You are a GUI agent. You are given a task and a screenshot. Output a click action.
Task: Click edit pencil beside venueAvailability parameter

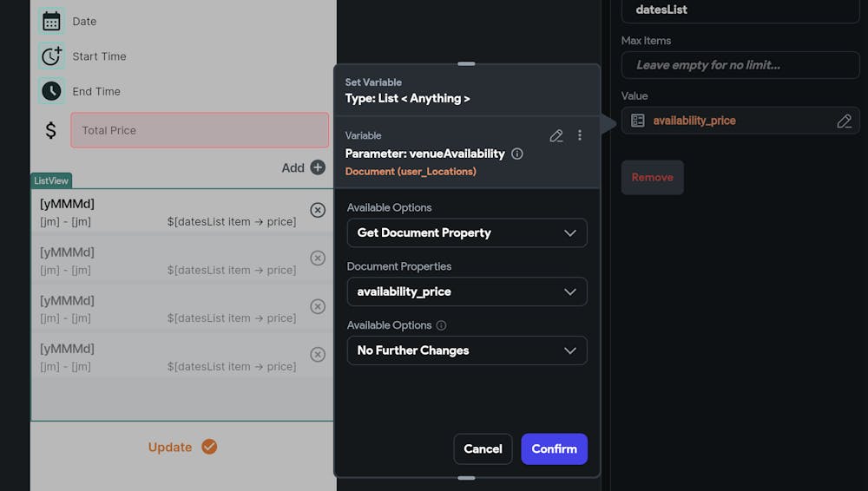point(556,135)
